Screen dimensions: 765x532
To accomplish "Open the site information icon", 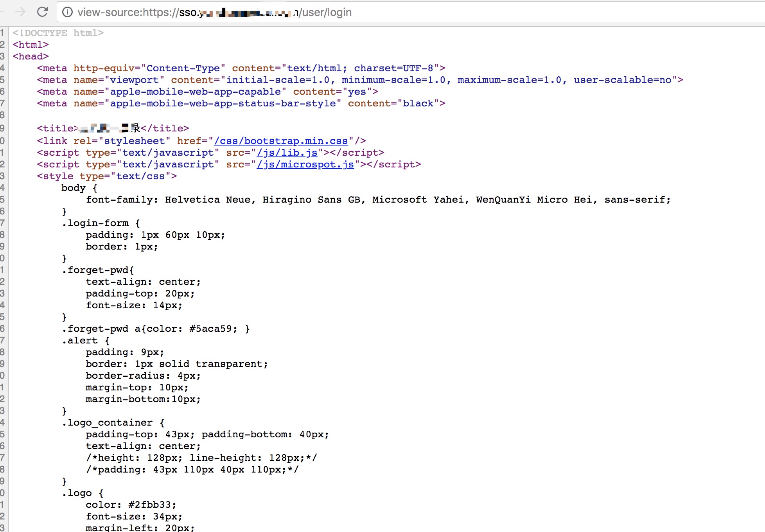I will [x=67, y=13].
